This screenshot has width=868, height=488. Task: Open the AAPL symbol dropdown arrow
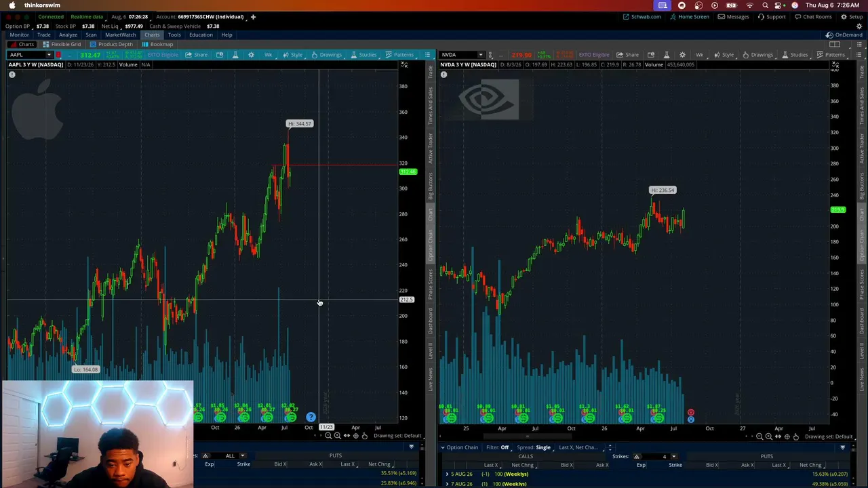[49, 55]
